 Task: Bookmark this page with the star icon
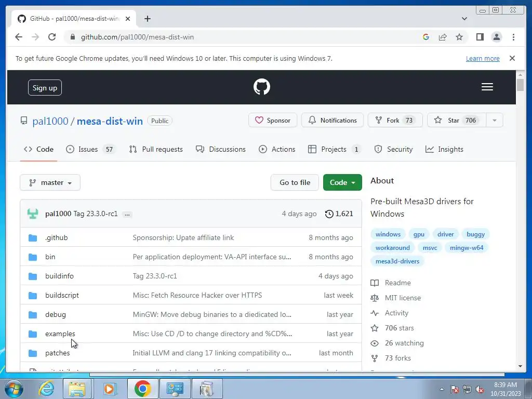pyautogui.click(x=459, y=37)
